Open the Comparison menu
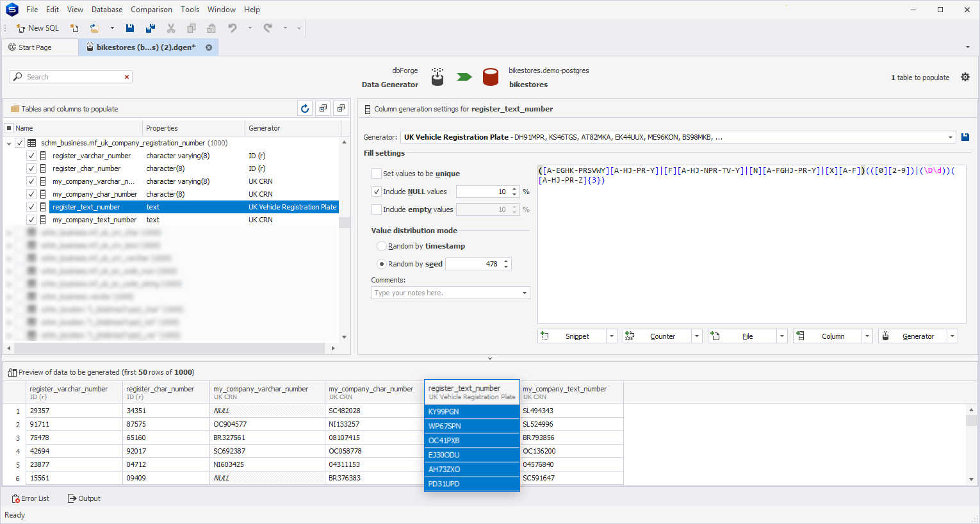The height and width of the screenshot is (524, 980). tap(151, 10)
